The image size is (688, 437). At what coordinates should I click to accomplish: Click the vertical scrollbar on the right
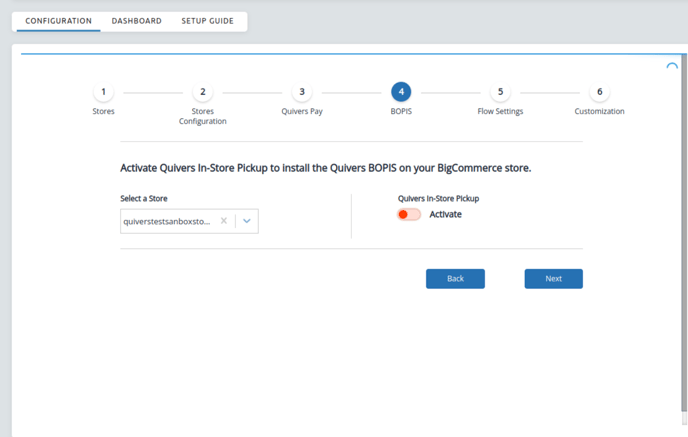coord(684,233)
